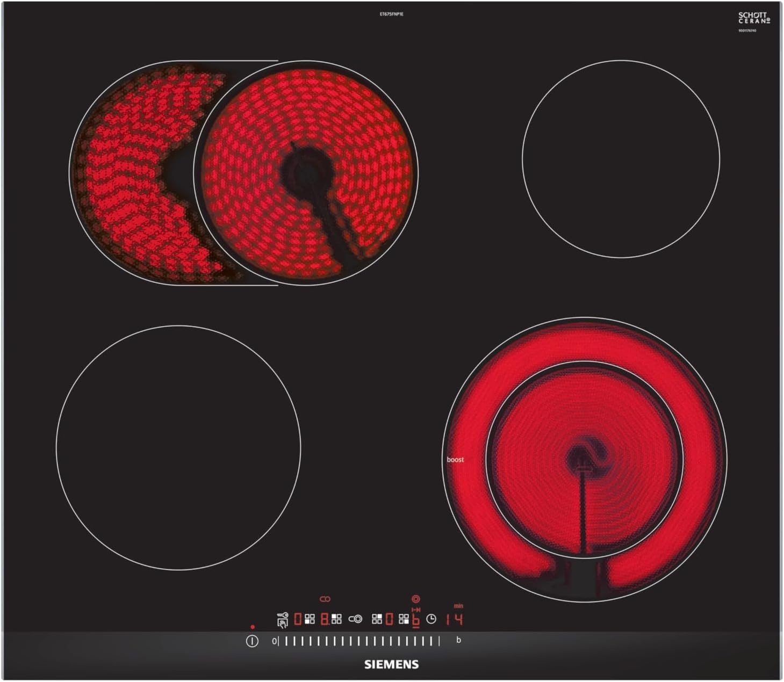Click the Schott Ceran logo
Screen dimensions: 784x682
coord(753,18)
